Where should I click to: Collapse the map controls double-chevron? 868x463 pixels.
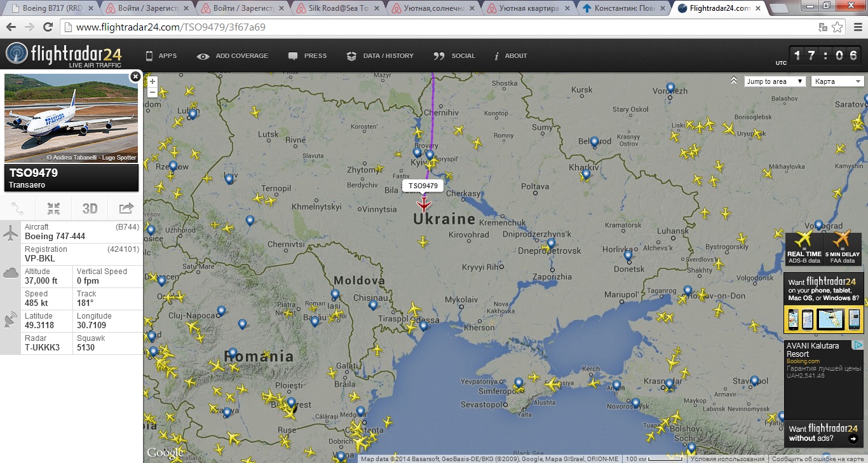(734, 81)
